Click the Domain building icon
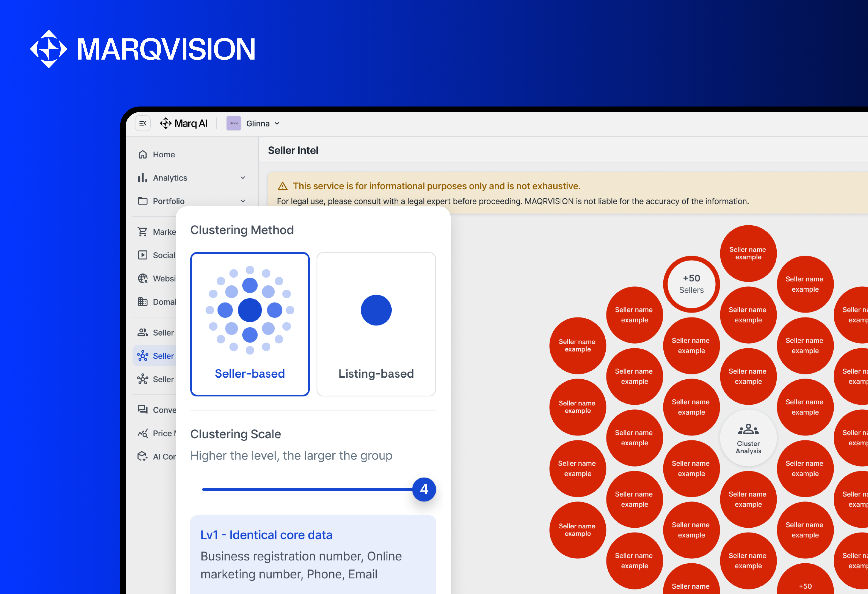 tap(143, 302)
